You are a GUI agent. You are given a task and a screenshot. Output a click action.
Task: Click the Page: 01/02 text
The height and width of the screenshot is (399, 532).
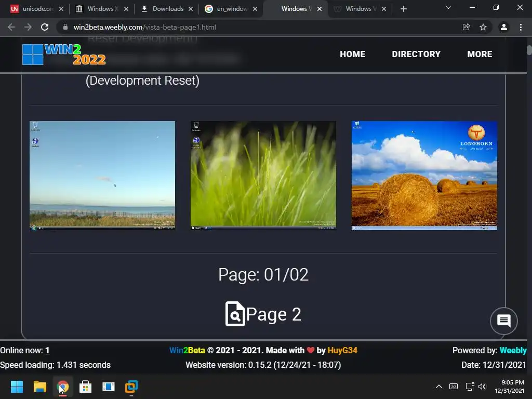(x=263, y=274)
